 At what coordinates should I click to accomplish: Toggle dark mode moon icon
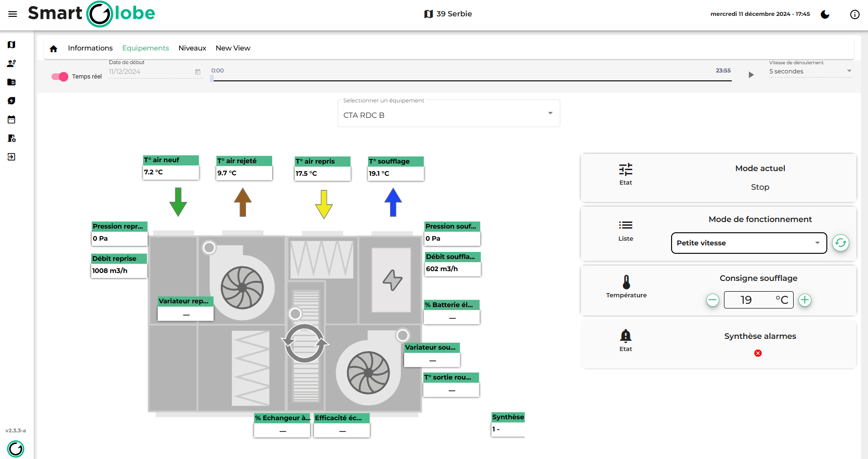click(x=825, y=14)
